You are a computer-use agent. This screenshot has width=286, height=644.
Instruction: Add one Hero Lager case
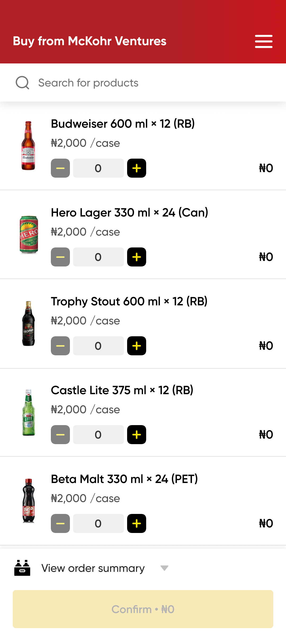[x=137, y=257]
